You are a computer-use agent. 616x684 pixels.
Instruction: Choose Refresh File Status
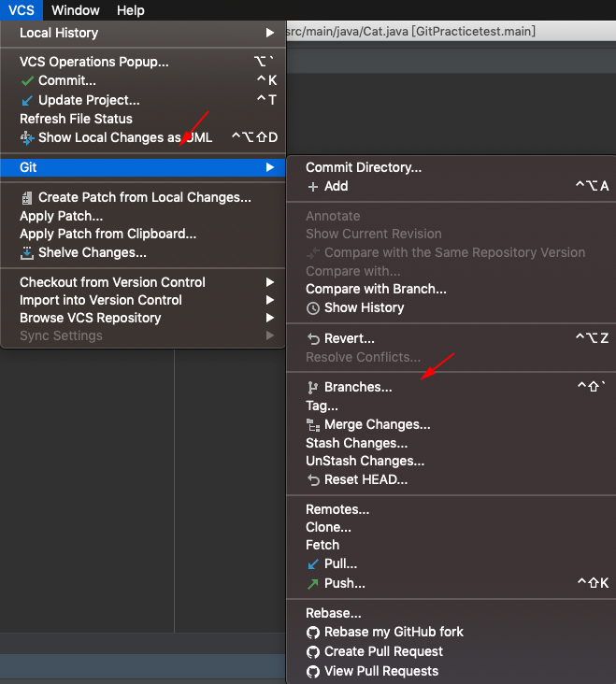coord(143,119)
